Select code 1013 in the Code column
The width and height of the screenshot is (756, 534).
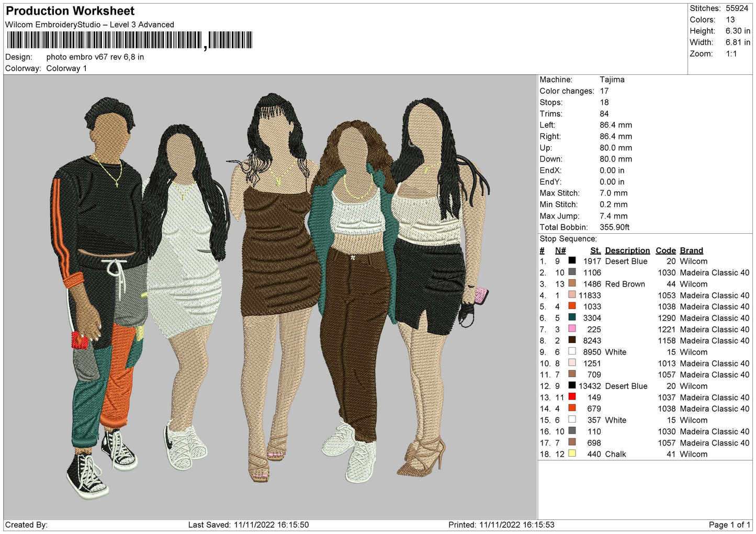click(667, 363)
